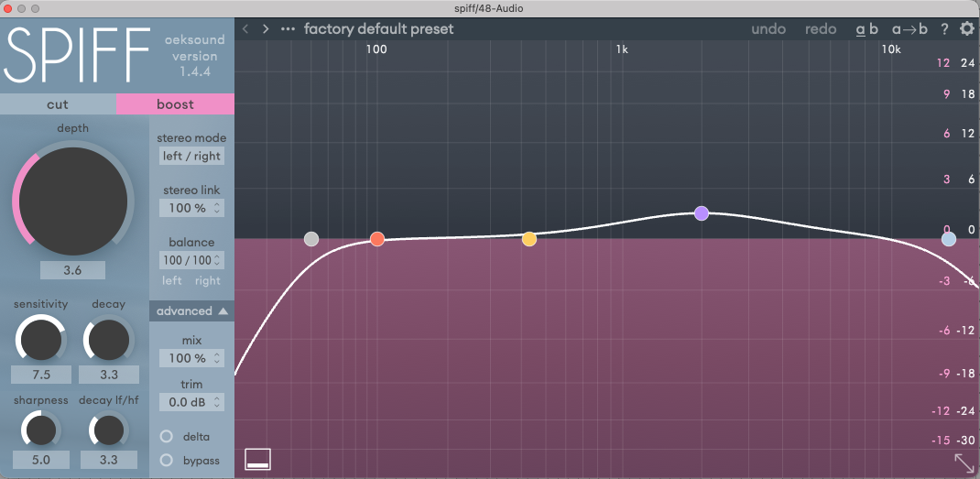This screenshot has width=980, height=479.
Task: Click the depth knob
Action: 73,201
